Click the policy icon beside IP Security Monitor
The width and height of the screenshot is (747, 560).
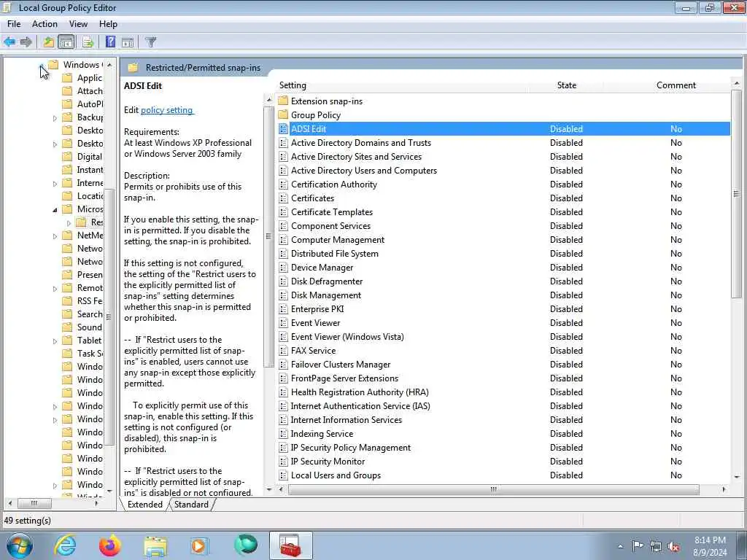tap(284, 462)
